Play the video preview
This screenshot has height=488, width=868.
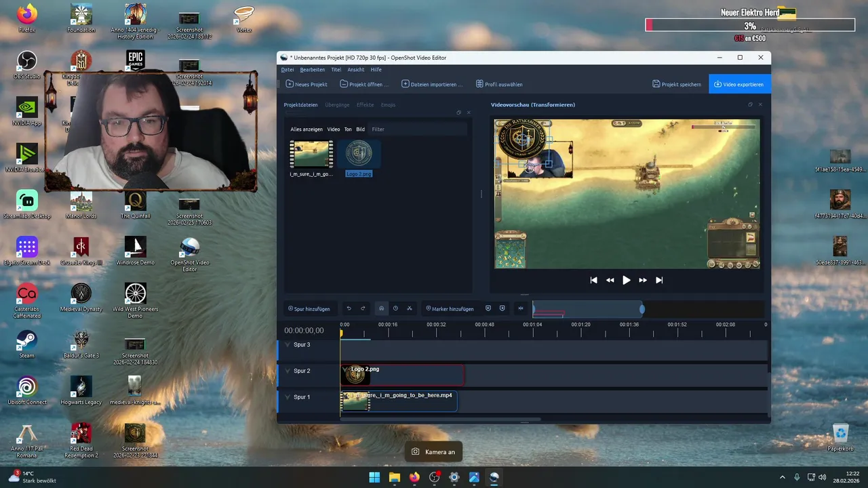[x=627, y=280]
